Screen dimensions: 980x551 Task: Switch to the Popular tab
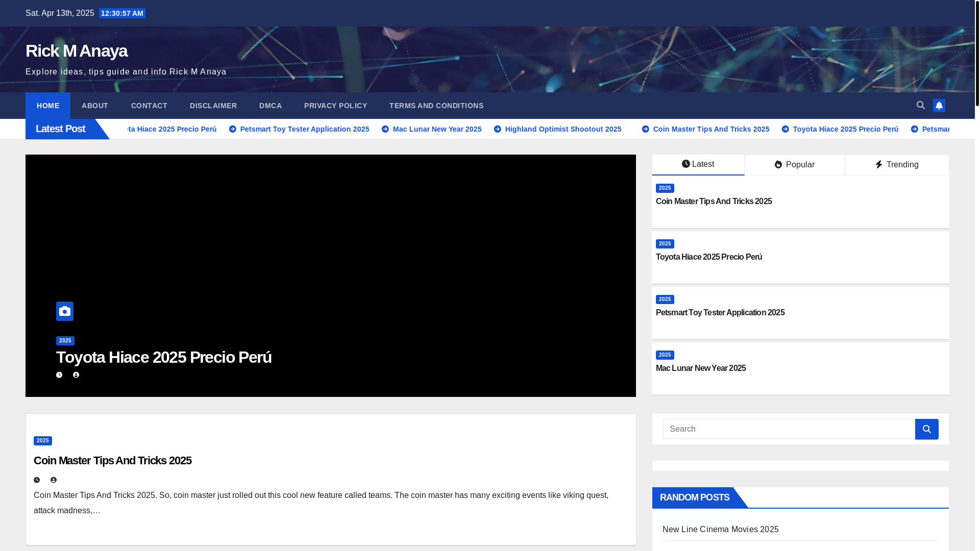(795, 165)
